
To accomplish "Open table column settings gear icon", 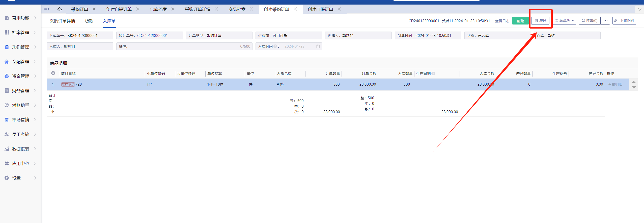I will point(53,73).
